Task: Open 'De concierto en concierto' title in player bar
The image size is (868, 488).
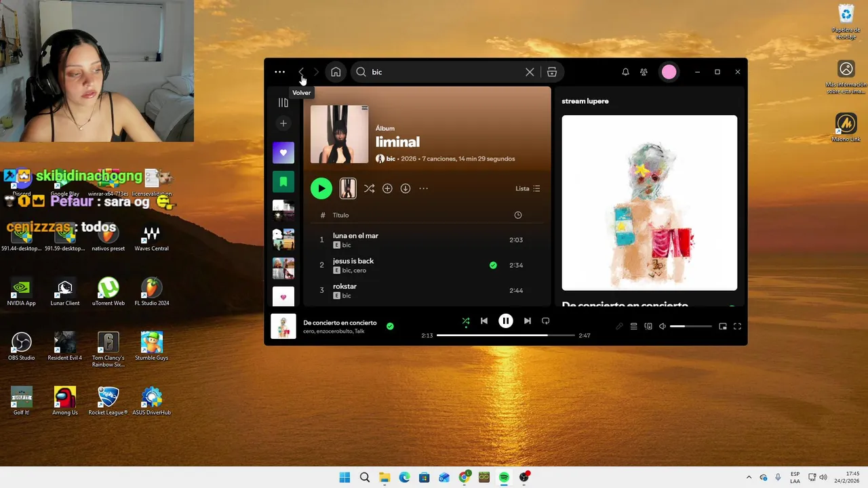Action: [x=340, y=323]
